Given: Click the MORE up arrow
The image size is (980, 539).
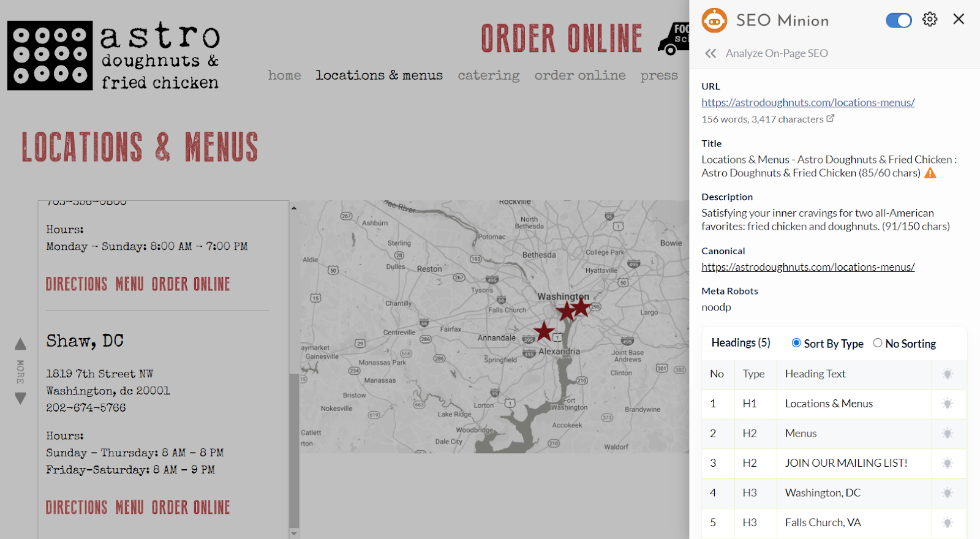Looking at the screenshot, I should coord(20,344).
